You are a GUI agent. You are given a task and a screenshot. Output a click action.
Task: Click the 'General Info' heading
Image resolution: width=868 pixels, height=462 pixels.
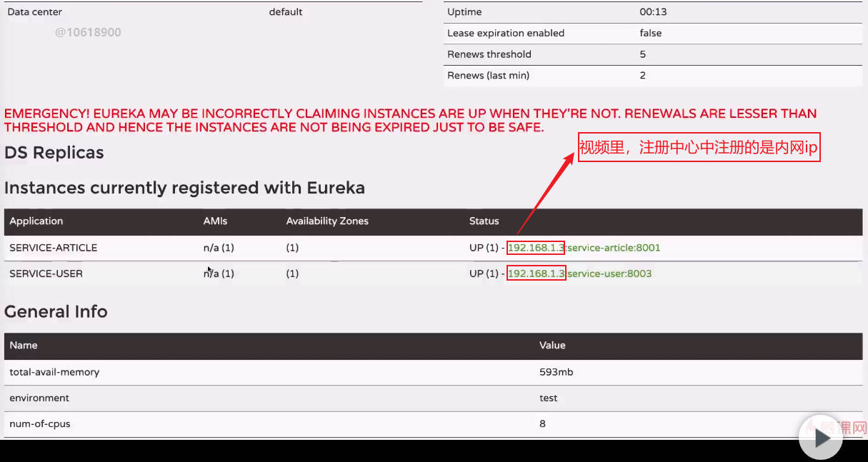(56, 312)
